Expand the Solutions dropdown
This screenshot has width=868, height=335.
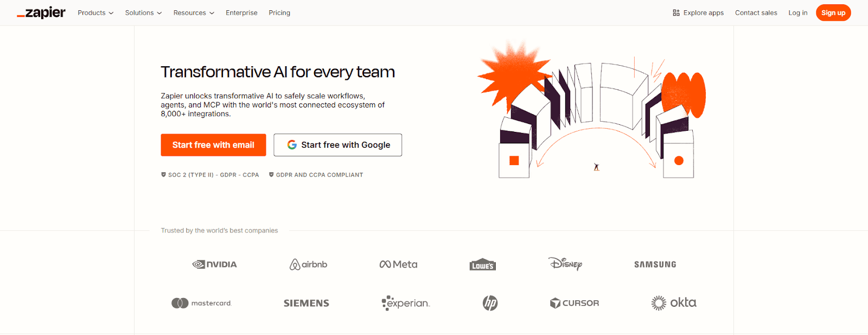143,12
